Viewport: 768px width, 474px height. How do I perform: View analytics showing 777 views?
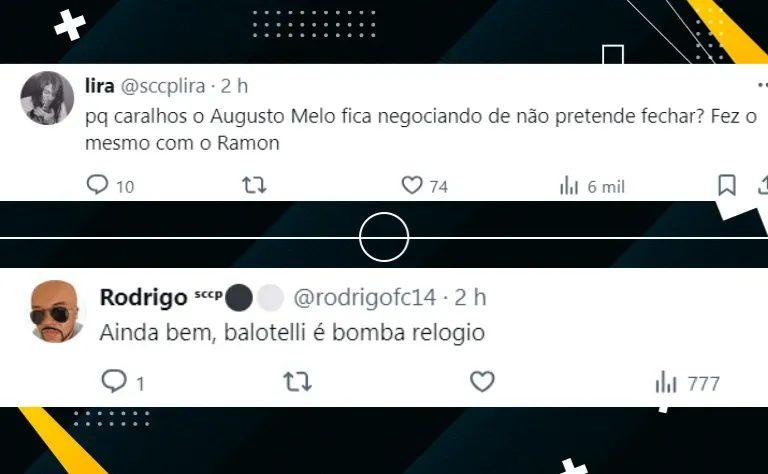[688, 383]
